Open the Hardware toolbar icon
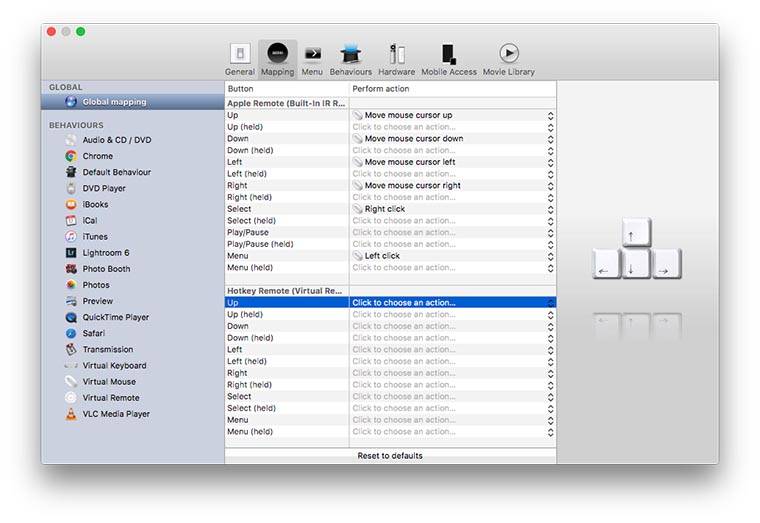This screenshot has width=760, height=523. click(397, 53)
